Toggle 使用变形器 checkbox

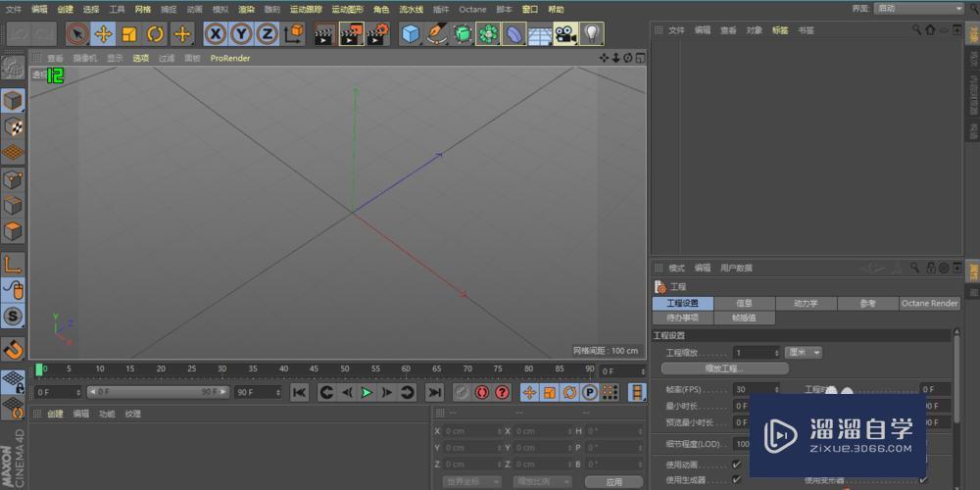coord(923,480)
